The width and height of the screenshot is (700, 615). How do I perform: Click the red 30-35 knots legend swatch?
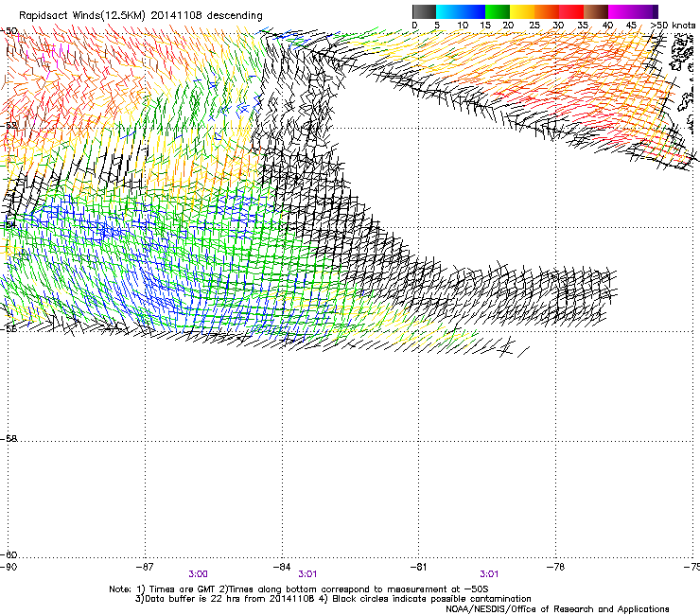[x=571, y=11]
